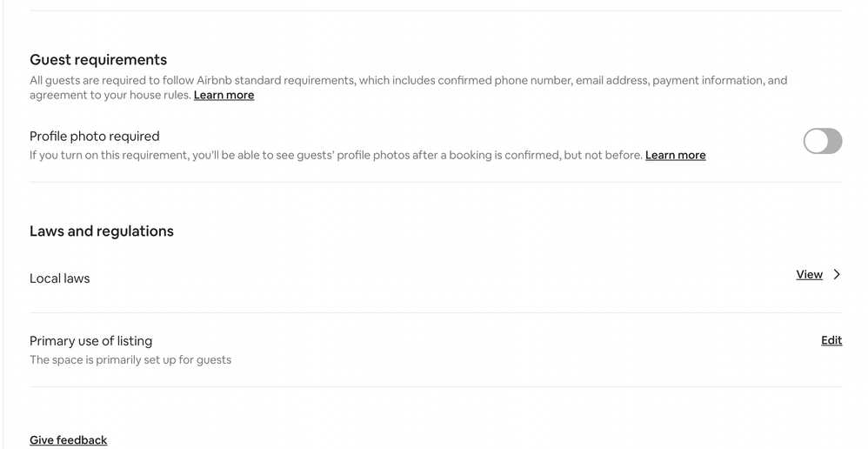868x449 pixels.
Task: Click the divider line below Local laws row
Action: (x=435, y=312)
